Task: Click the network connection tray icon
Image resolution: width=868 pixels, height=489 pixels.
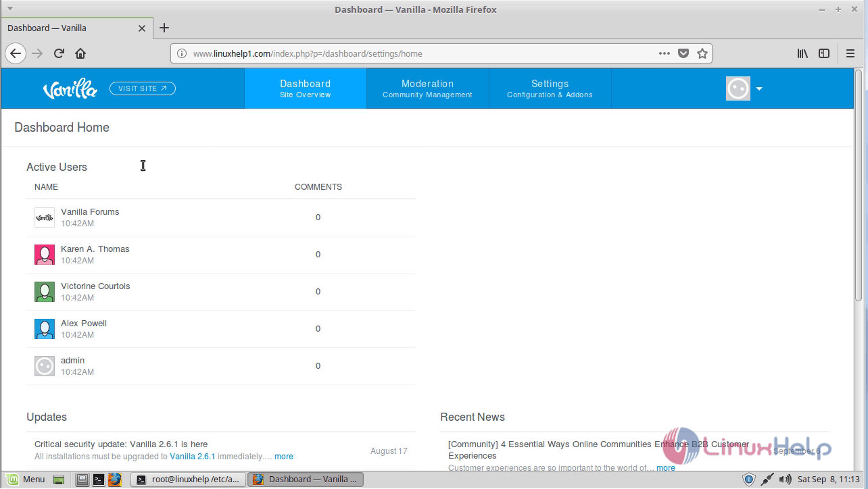Action: pos(767,480)
